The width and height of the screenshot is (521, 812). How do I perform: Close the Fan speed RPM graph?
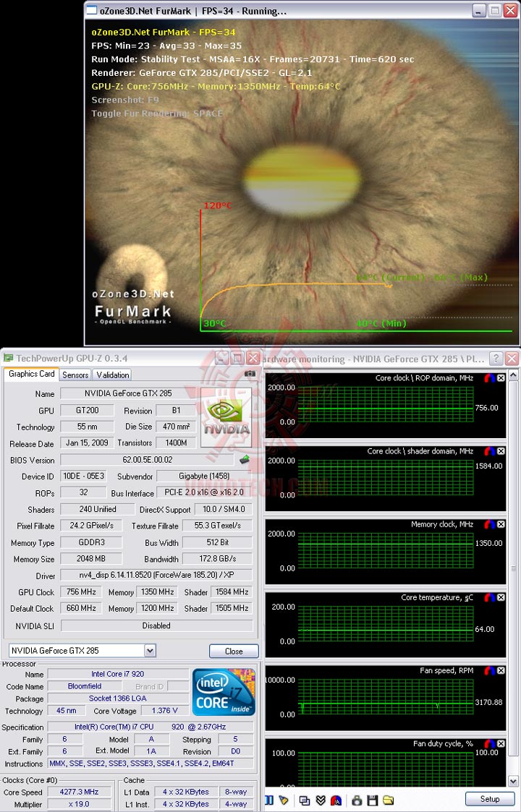click(501, 670)
